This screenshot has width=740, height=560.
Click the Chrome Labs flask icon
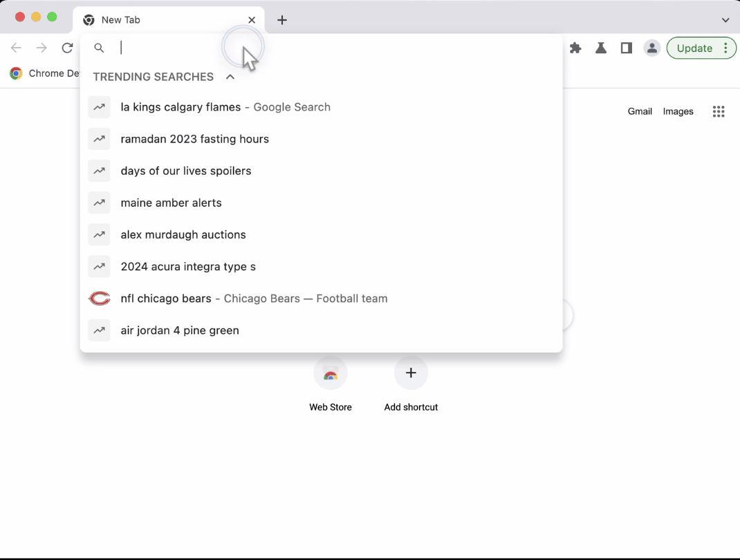600,48
